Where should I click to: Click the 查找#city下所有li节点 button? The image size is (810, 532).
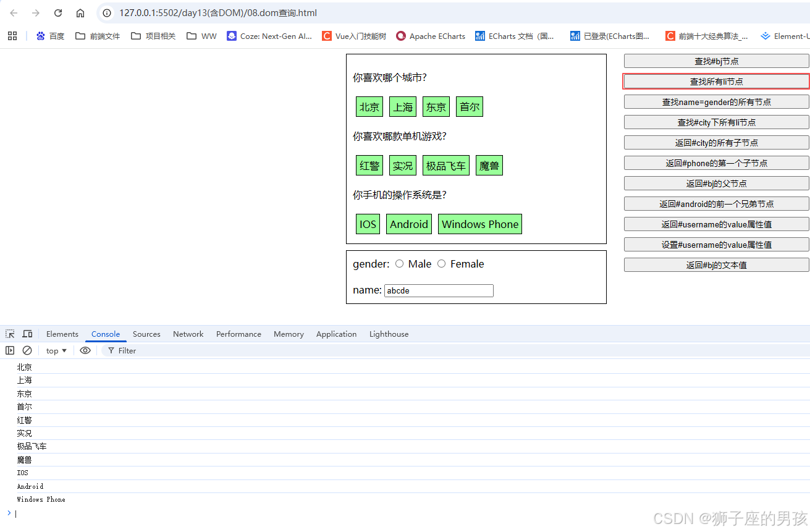tap(716, 122)
